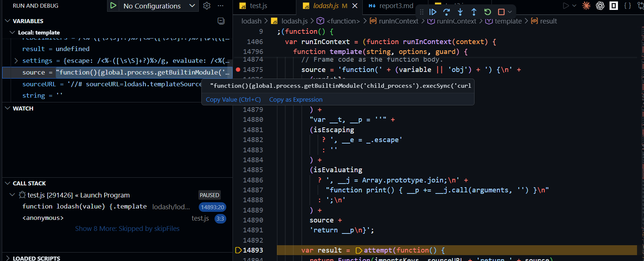Start debugging with the green play button
The width and height of the screenshot is (644, 261).
click(x=113, y=6)
